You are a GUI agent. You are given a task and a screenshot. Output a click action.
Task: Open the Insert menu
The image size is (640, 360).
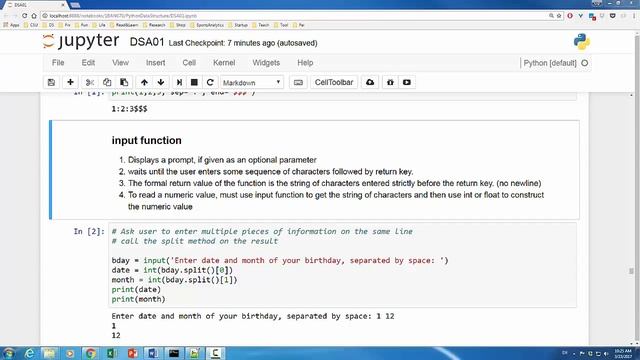pyautogui.click(x=156, y=63)
